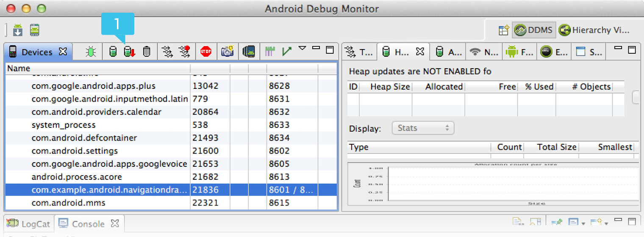Start Method Profiling with red dot icon
The image size is (644, 237).
184,52
